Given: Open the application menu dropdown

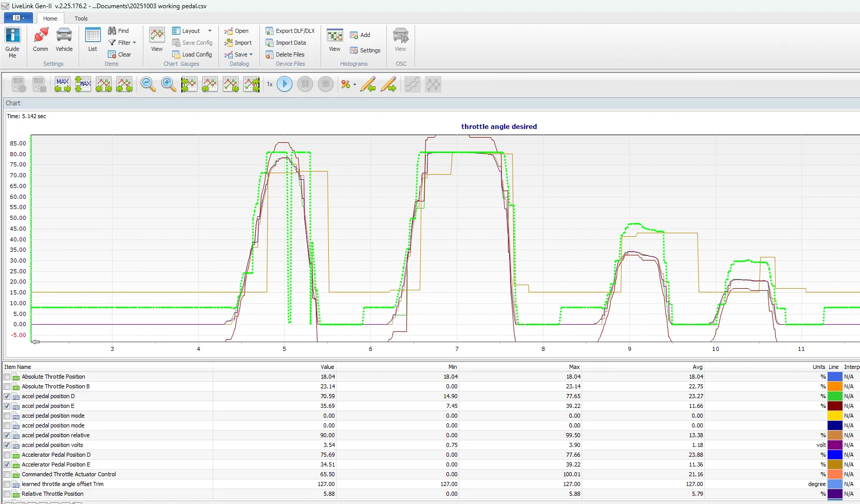Looking at the screenshot, I should point(18,18).
